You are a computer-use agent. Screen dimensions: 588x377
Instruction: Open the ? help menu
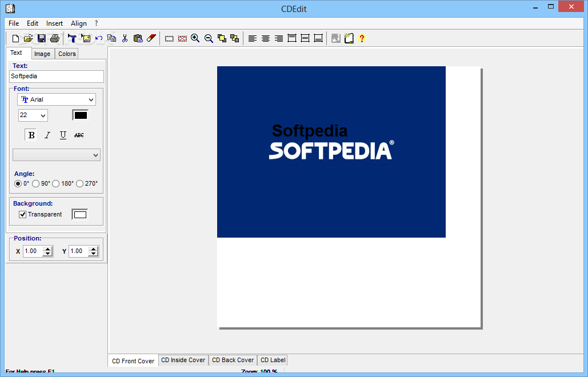coord(97,23)
